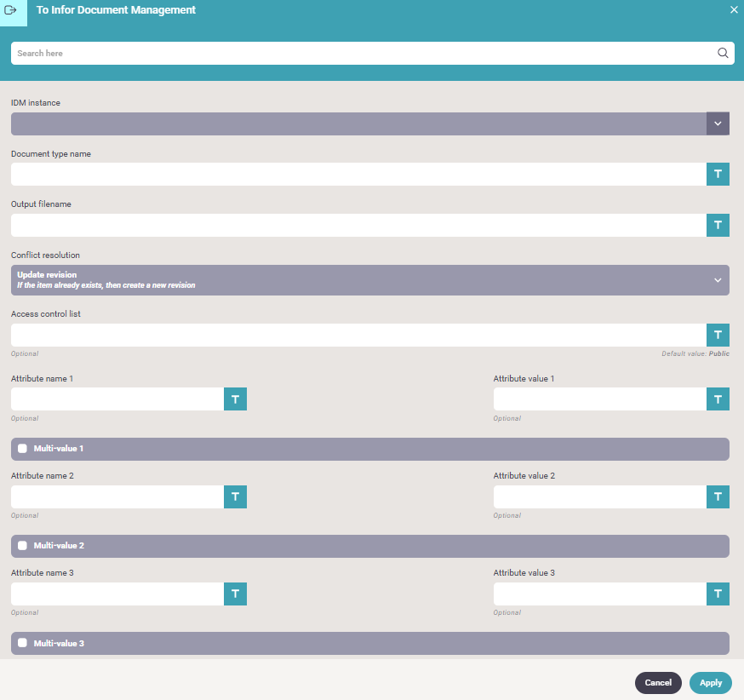Viewport: 744px width, 700px height.
Task: Open the Conflict resolution dropdown
Action: [370, 280]
